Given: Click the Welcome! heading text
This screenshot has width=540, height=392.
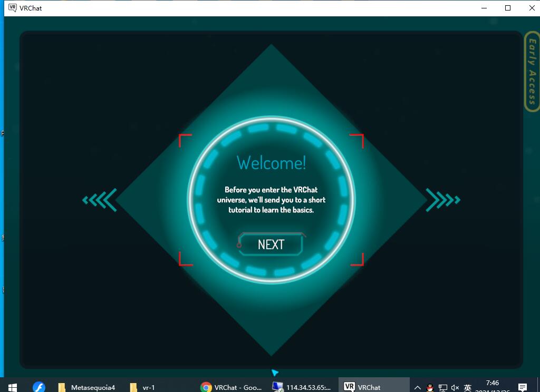Looking at the screenshot, I should [272, 162].
